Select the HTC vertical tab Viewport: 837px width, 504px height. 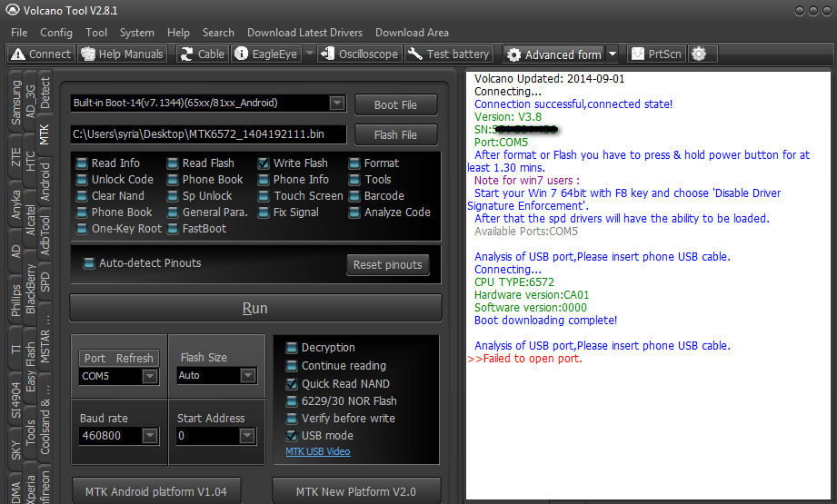click(x=30, y=161)
